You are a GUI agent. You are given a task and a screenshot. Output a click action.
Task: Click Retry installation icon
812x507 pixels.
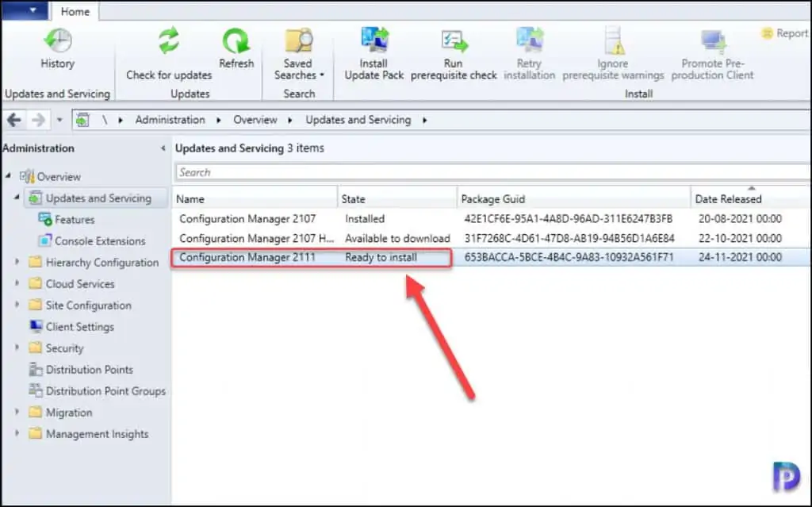[529, 41]
